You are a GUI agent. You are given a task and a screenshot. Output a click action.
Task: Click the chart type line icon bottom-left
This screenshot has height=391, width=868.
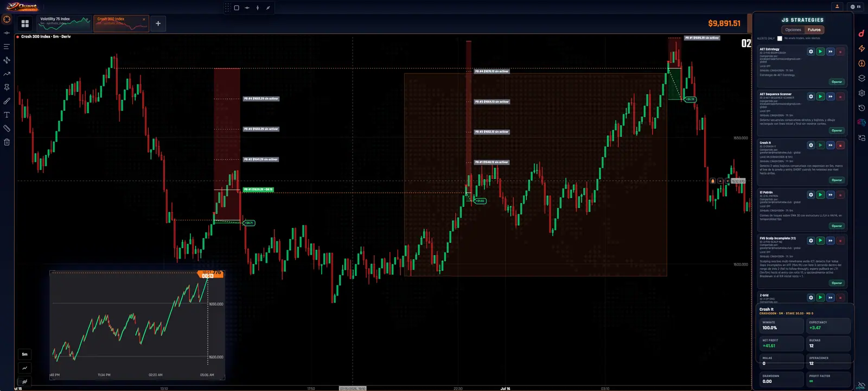click(24, 368)
